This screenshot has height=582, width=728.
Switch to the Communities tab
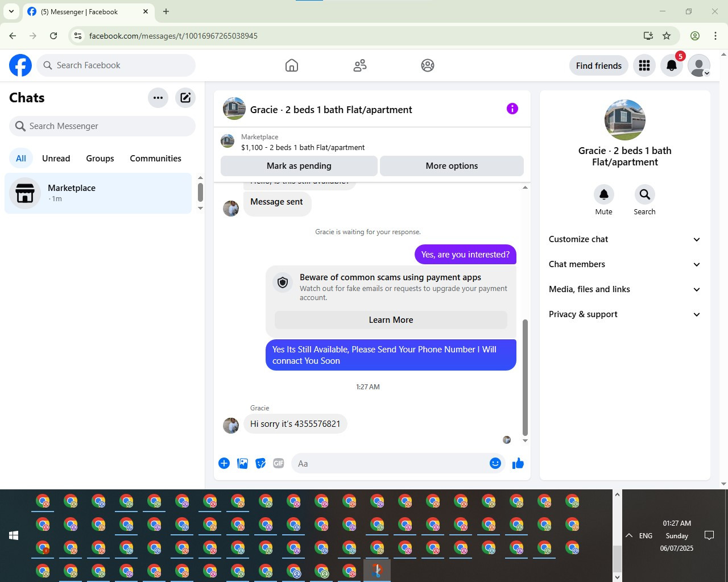point(156,159)
